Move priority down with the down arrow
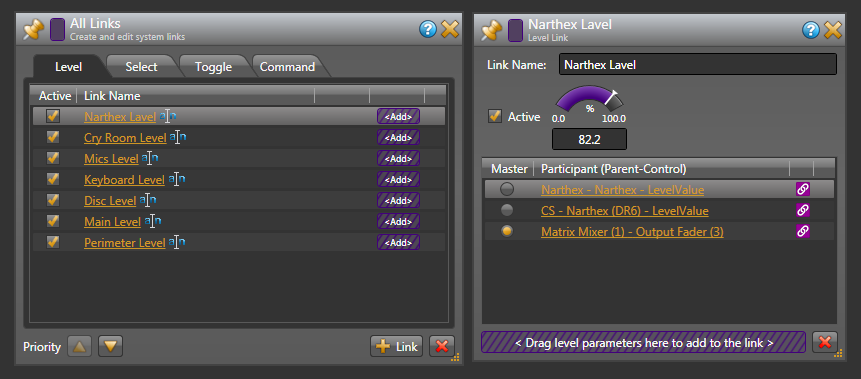Viewport: 861px width, 379px height. (x=110, y=346)
